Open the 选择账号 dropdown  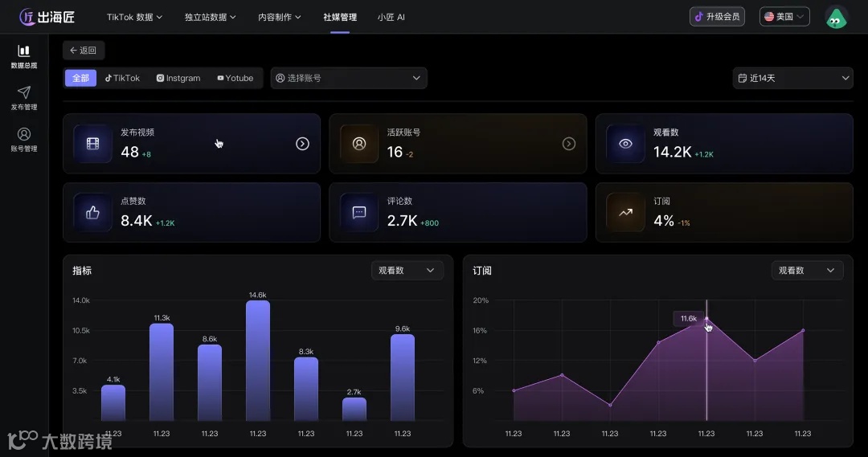click(x=349, y=78)
